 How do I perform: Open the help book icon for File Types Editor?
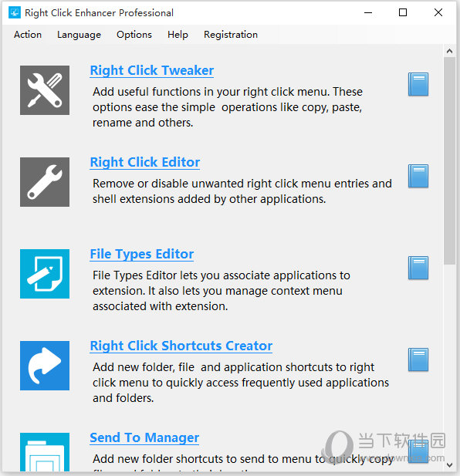pos(418,268)
